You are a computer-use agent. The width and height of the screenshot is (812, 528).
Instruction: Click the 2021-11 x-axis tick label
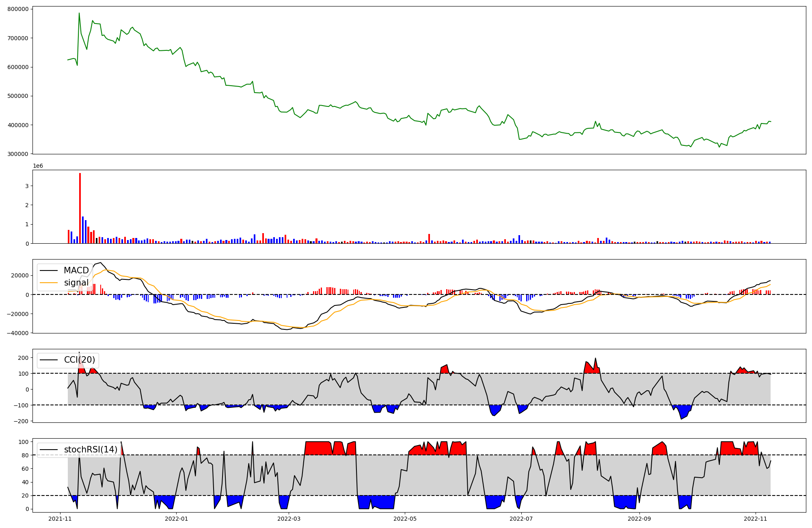point(60,519)
